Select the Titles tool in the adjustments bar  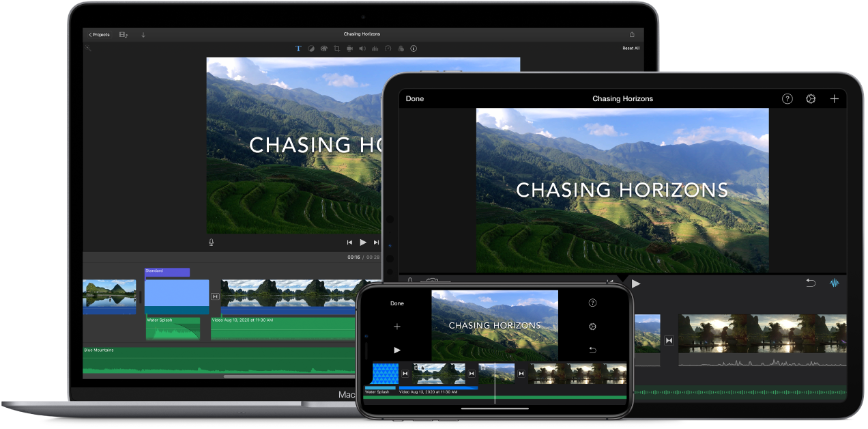298,49
